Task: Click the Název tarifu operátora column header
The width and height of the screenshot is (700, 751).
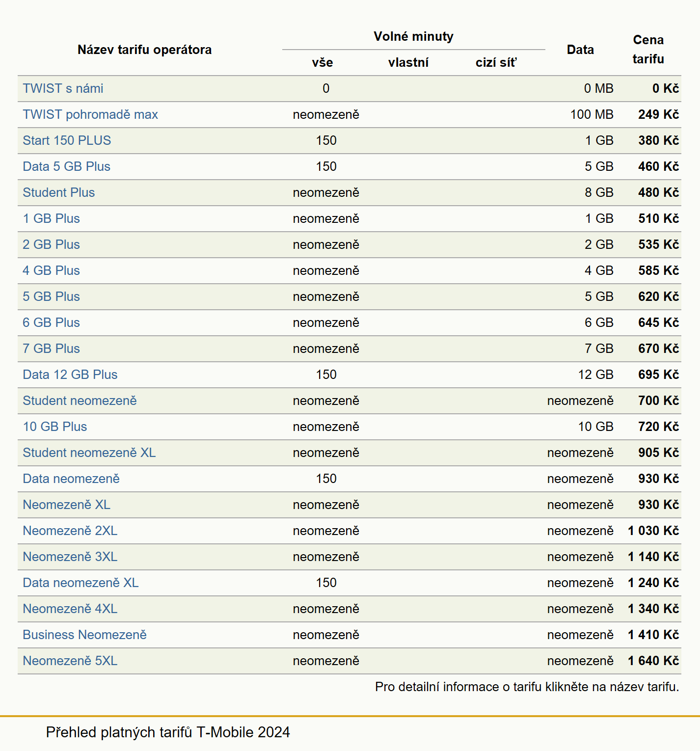Action: [144, 50]
